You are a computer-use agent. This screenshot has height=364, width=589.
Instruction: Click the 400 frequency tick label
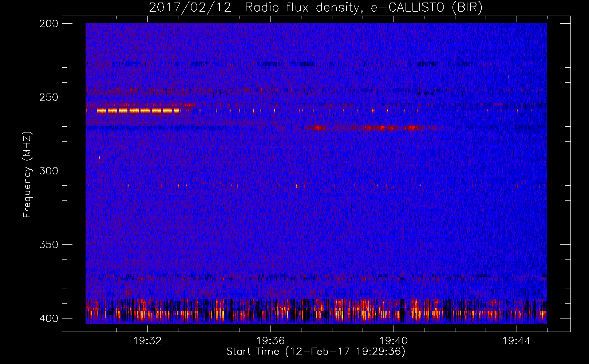tap(48, 318)
